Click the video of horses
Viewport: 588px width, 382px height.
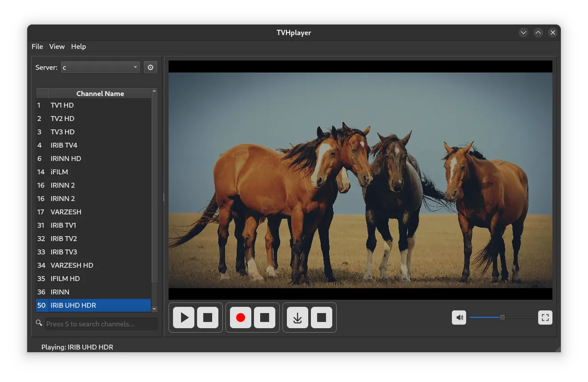(x=360, y=180)
